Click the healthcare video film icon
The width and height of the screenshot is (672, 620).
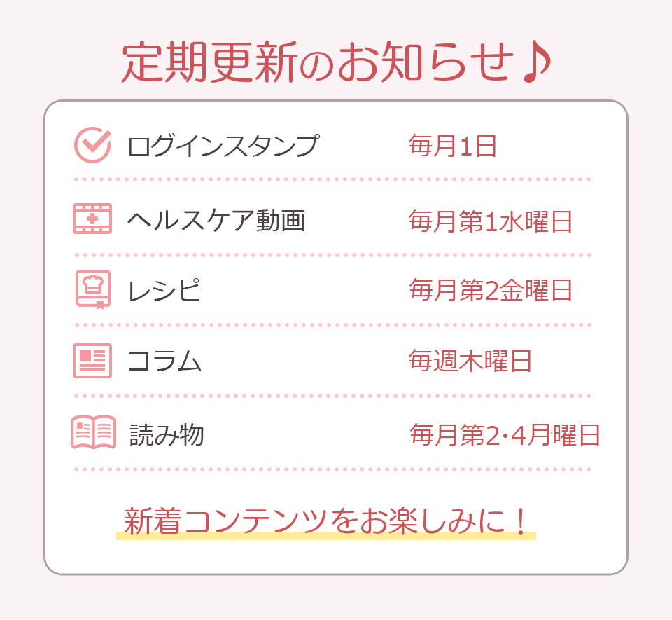tap(92, 219)
